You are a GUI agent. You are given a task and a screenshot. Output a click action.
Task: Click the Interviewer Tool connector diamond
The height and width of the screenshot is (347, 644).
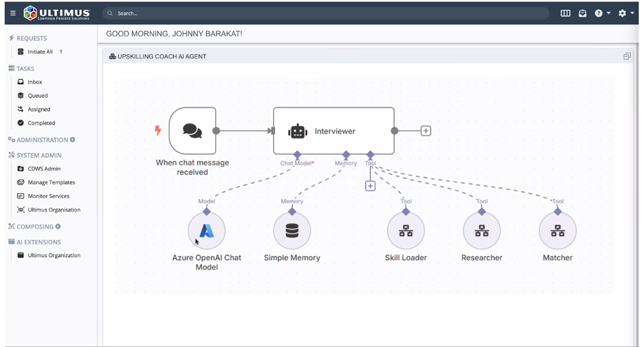[x=371, y=154]
